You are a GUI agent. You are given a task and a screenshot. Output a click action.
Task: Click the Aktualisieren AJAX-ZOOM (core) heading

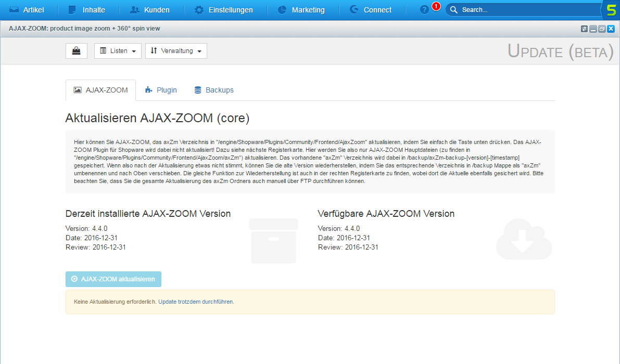point(157,118)
